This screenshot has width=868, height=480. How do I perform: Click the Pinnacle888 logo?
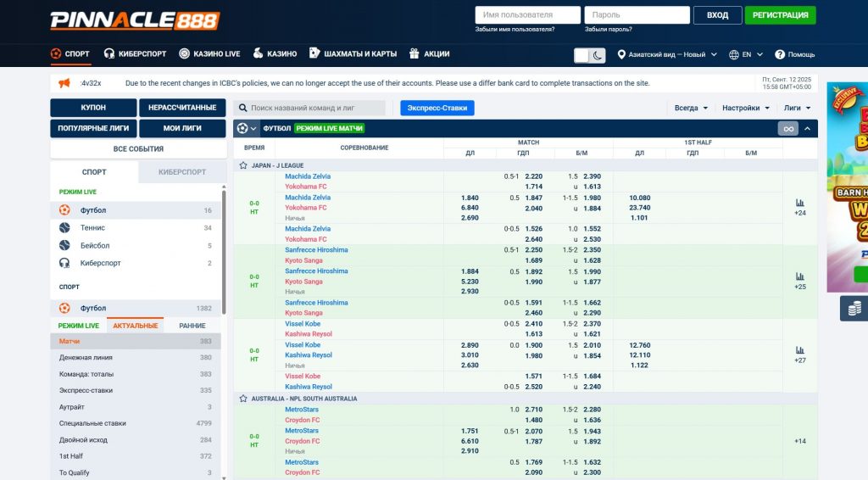[x=134, y=20]
